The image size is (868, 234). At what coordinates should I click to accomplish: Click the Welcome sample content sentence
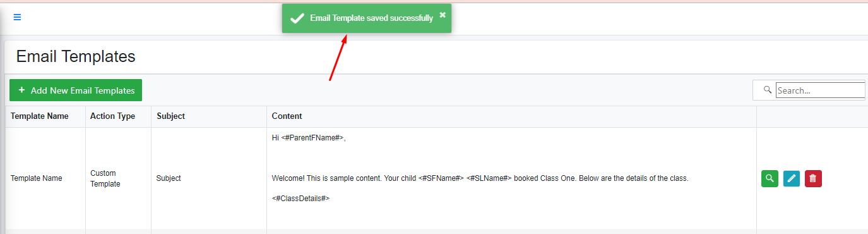[x=480, y=178]
